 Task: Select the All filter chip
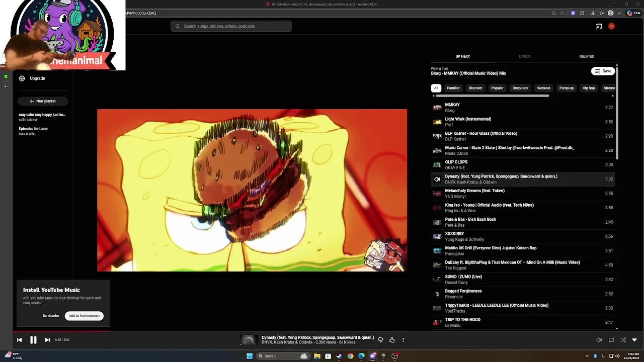click(x=436, y=88)
